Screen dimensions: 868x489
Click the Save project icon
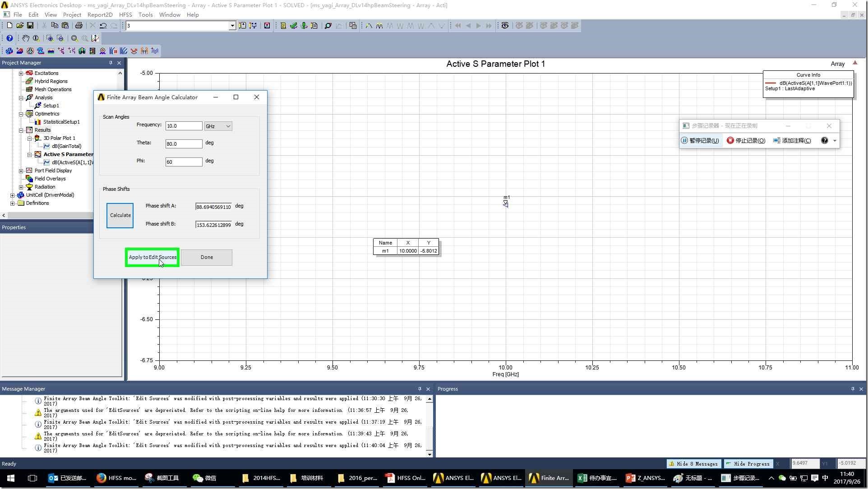(30, 26)
